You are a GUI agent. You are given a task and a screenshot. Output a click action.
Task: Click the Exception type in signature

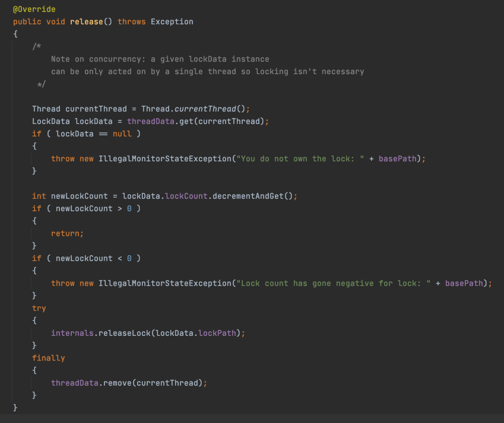(172, 22)
